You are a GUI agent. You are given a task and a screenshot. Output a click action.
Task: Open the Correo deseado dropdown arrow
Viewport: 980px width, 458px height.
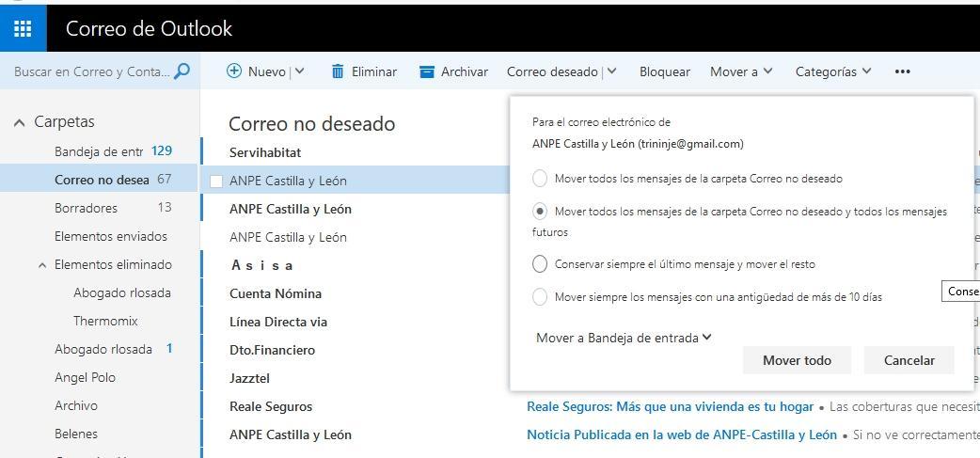pyautogui.click(x=612, y=71)
